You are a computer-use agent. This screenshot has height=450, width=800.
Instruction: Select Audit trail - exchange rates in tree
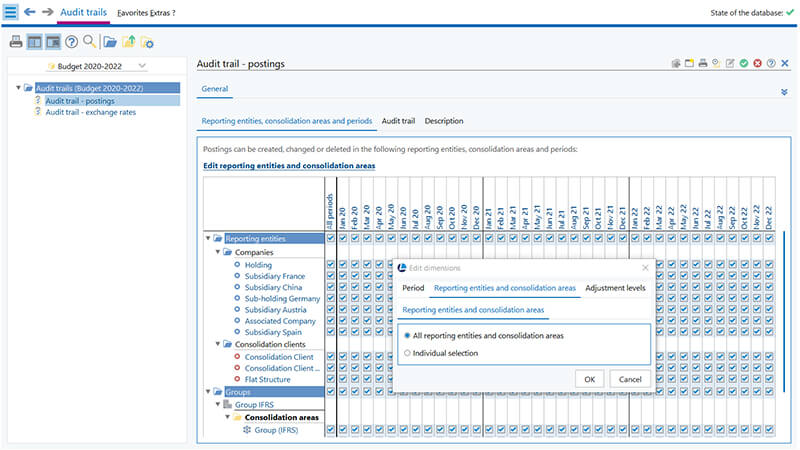tap(91, 112)
